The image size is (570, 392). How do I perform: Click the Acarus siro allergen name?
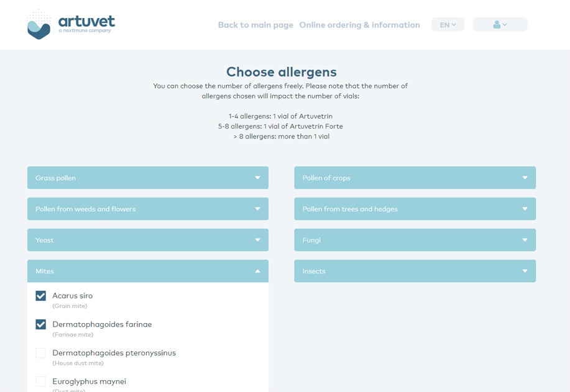[x=72, y=296]
